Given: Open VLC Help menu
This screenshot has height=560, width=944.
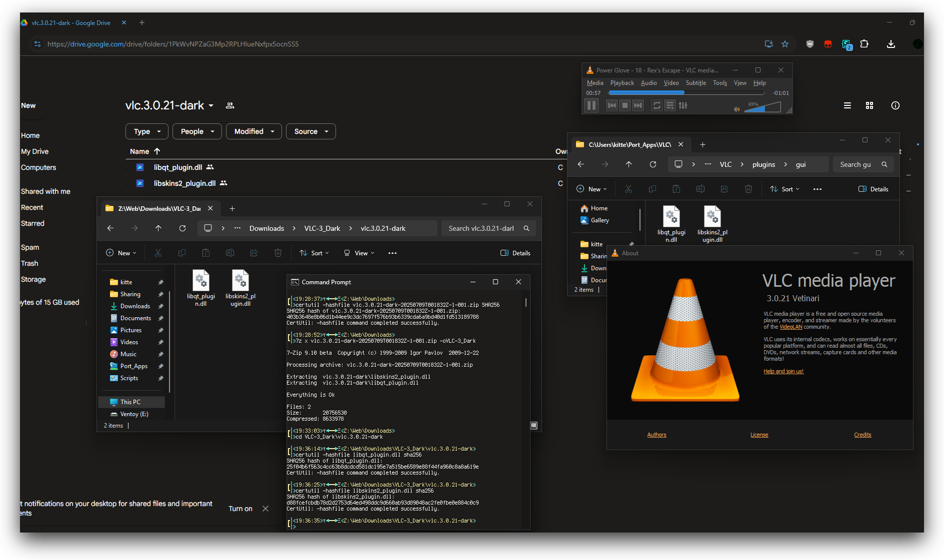Looking at the screenshot, I should tap(759, 83).
